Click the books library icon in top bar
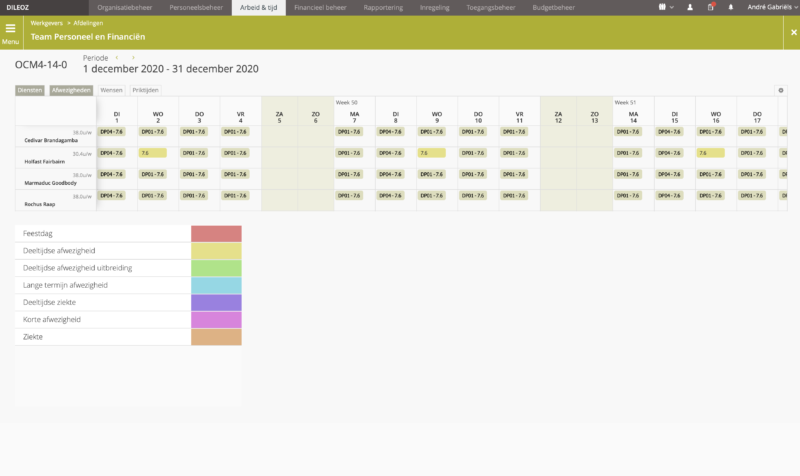The width and height of the screenshot is (800, 476). coord(663,7)
